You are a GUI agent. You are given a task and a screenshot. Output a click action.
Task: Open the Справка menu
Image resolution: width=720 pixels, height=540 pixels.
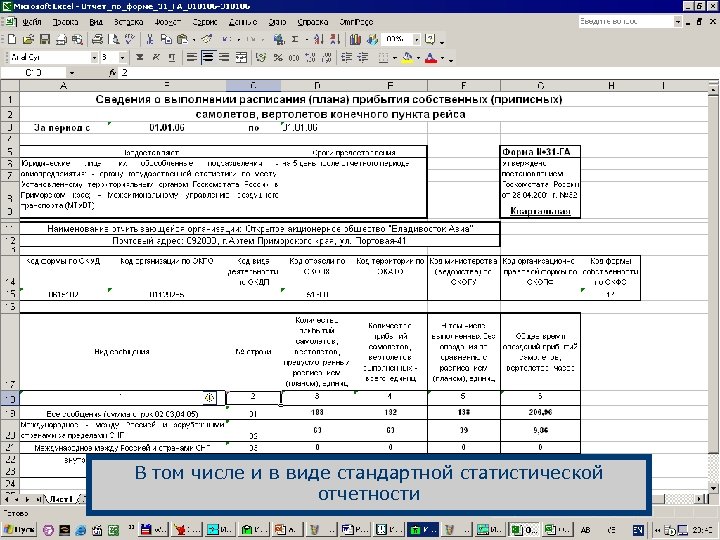313,22
